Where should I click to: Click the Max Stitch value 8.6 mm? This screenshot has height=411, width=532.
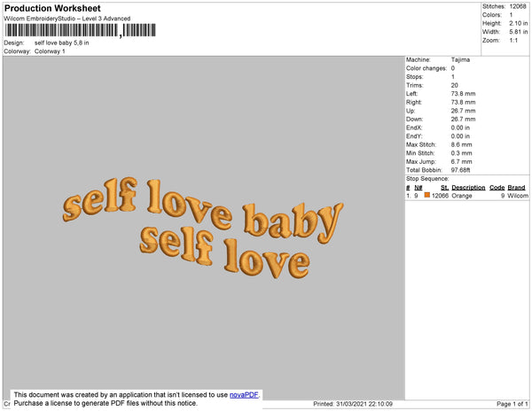pyautogui.click(x=461, y=144)
